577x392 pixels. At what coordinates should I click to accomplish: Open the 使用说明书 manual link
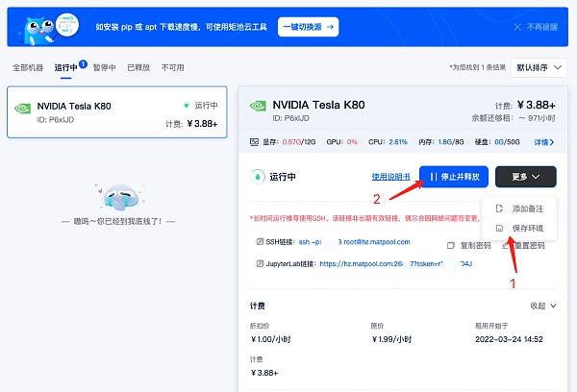(x=391, y=177)
